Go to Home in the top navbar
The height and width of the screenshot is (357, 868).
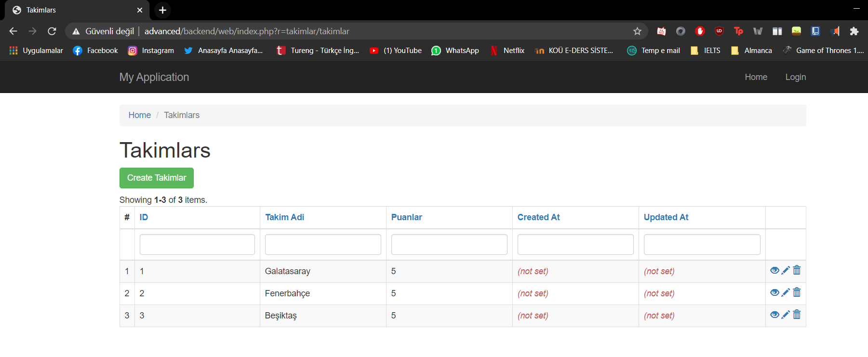coord(756,77)
